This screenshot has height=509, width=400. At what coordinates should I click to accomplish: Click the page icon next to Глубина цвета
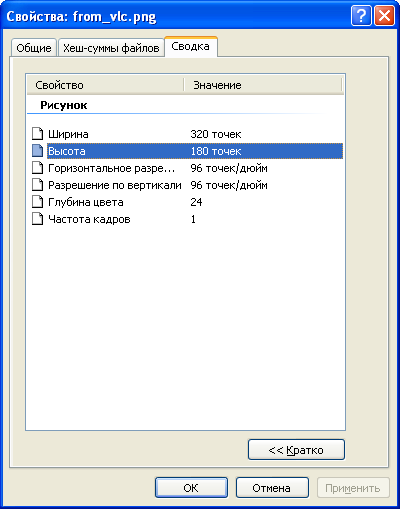point(37,202)
